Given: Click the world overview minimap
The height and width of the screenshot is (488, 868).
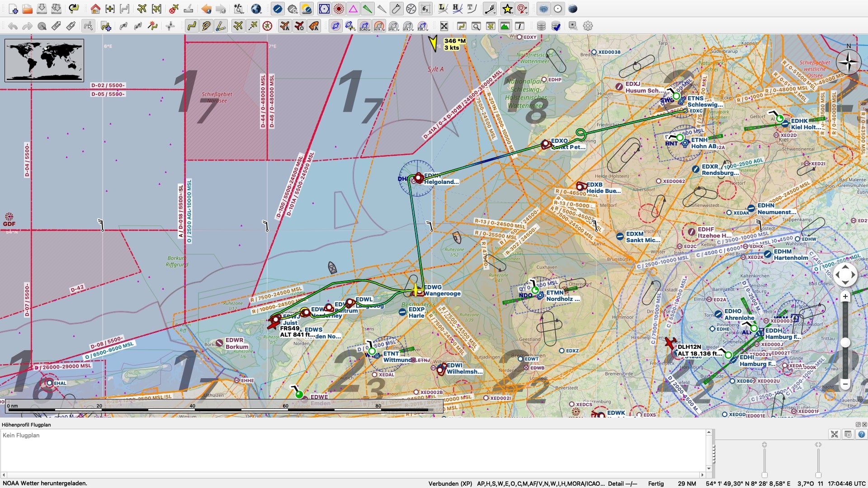Looking at the screenshot, I should point(44,60).
